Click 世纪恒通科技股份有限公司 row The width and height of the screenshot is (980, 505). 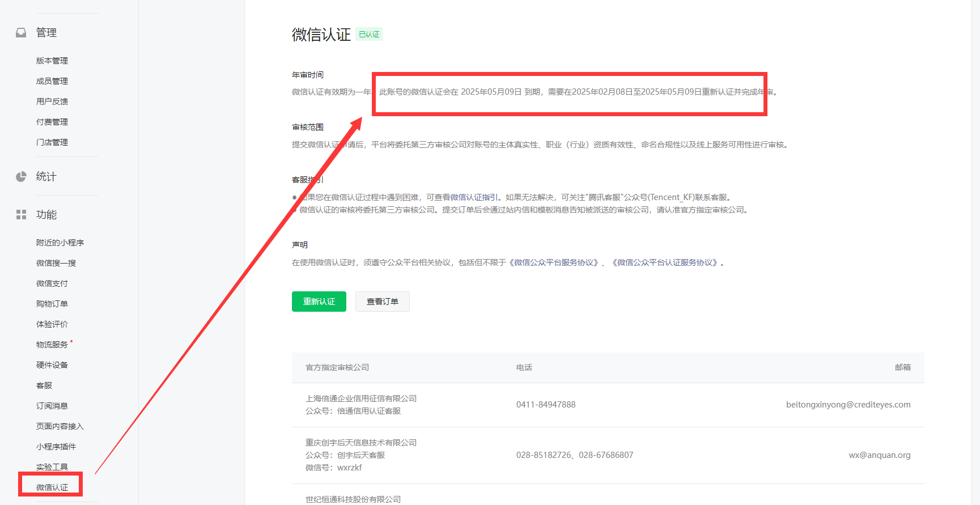(x=353, y=499)
